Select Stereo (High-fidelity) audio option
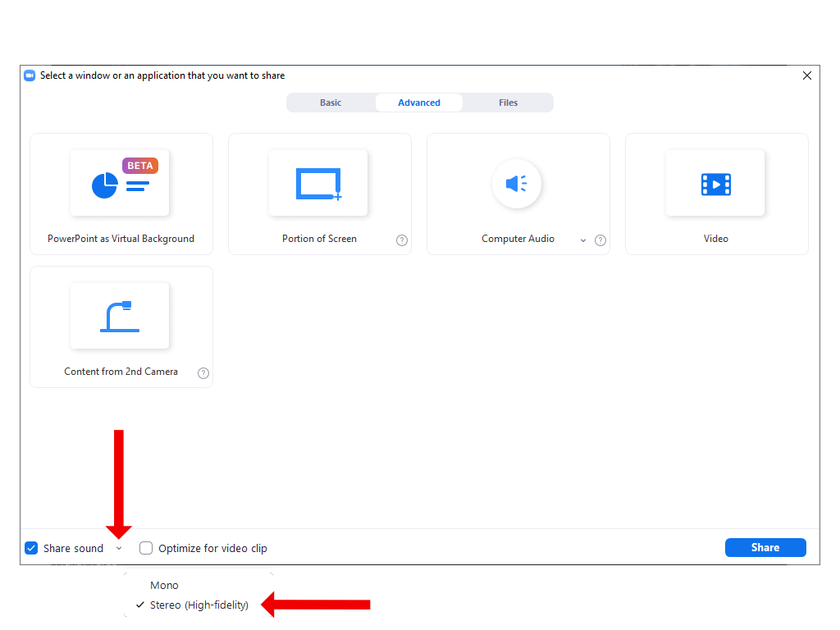 tap(199, 605)
